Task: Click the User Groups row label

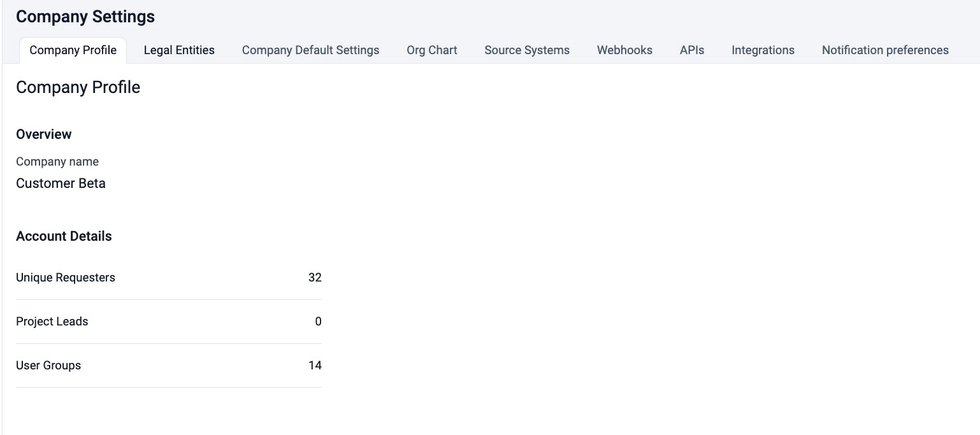Action: tap(48, 366)
